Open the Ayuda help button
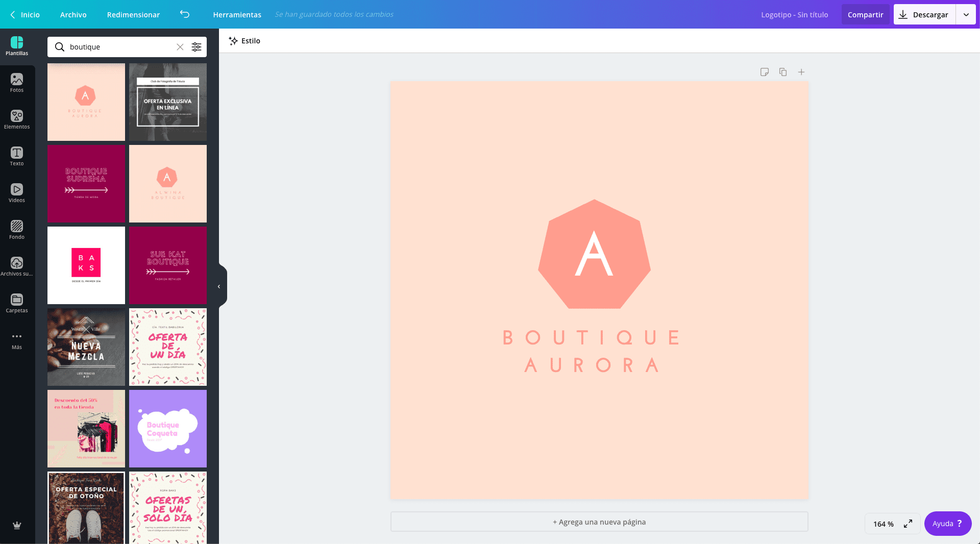 (x=947, y=524)
